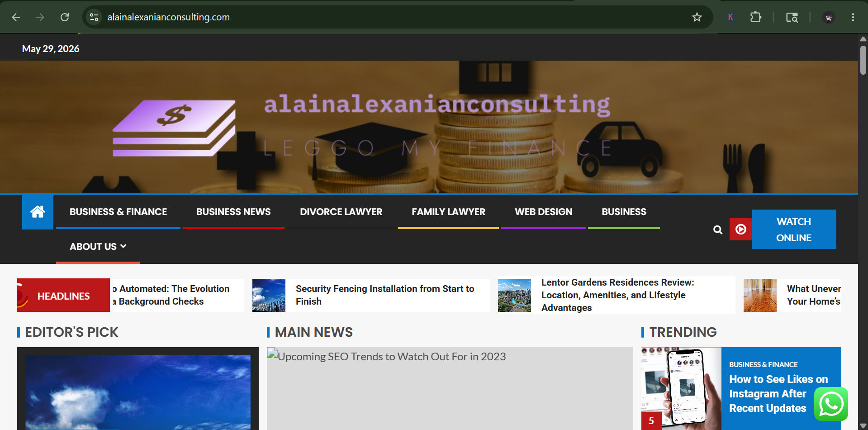
Task: Click the money stack site logo
Action: click(x=174, y=129)
